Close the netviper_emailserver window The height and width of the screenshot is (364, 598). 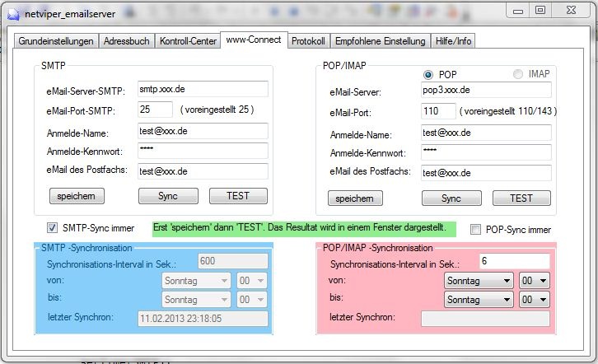pyautogui.click(x=571, y=10)
